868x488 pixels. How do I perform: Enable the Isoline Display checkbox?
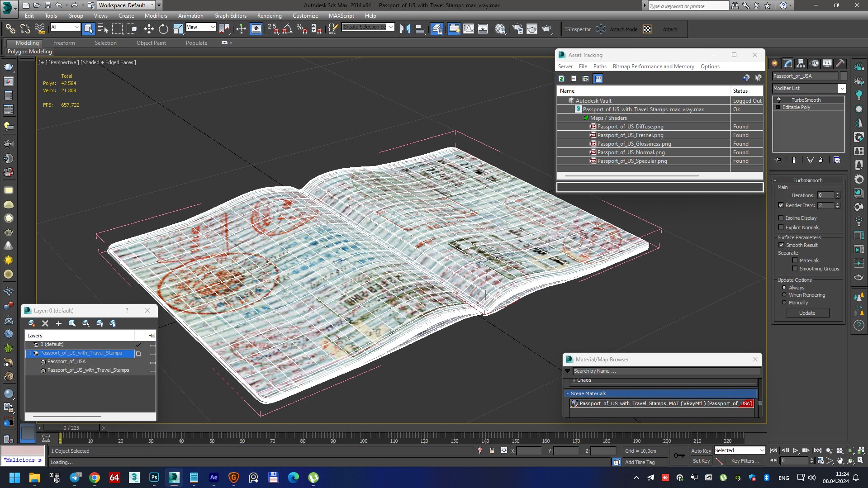(x=781, y=218)
